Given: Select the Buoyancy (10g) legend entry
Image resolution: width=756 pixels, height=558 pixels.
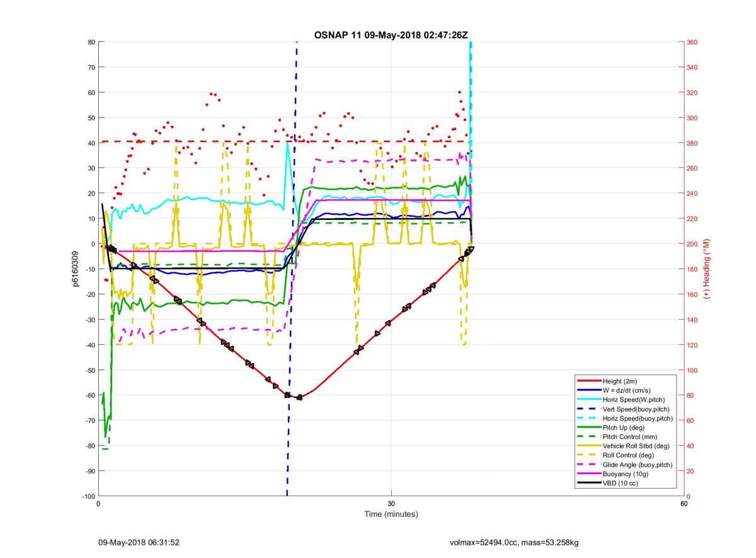Looking at the screenshot, I should click(625, 474).
